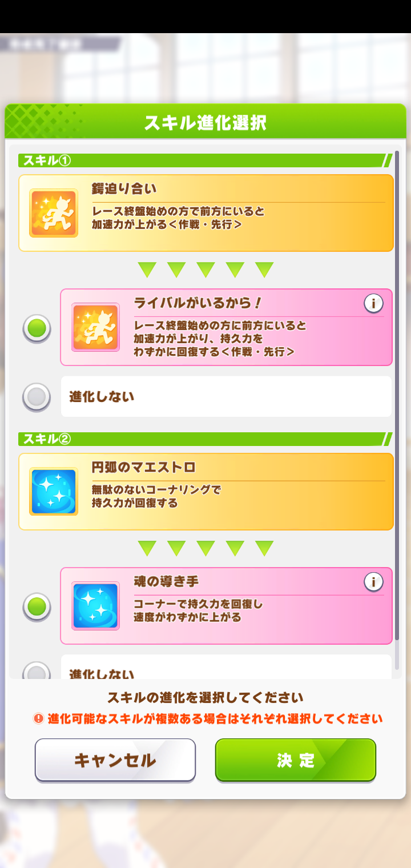The image size is (411, 868).
Task: Click the 魂の導き手 evolved skill icon
Action: tap(95, 606)
